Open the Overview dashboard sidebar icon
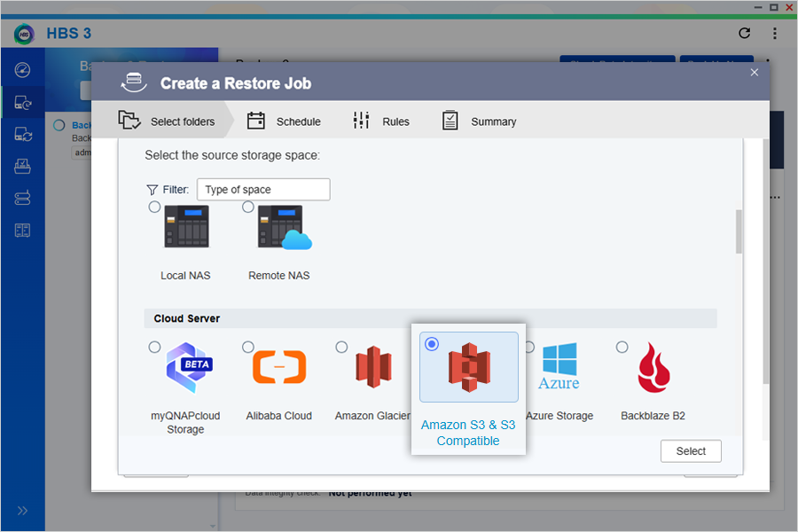 pos(22,70)
